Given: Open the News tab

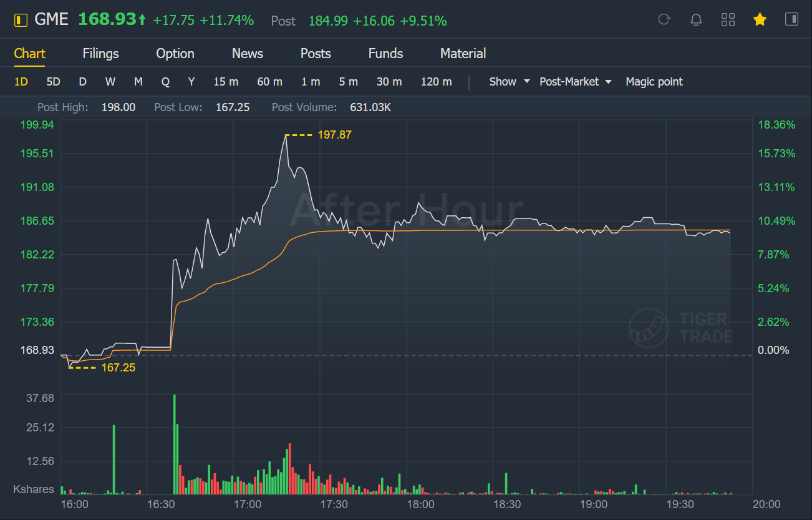Looking at the screenshot, I should pos(248,54).
